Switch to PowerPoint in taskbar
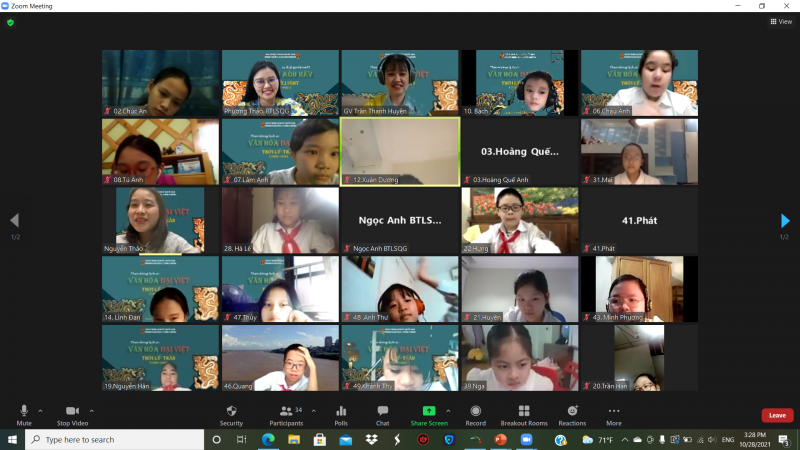The image size is (800, 450). (501, 439)
